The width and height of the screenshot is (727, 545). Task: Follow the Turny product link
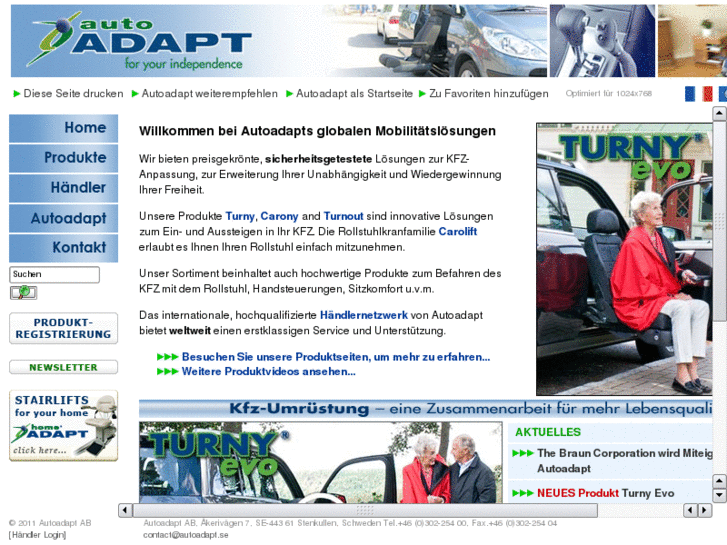pyautogui.click(x=240, y=216)
